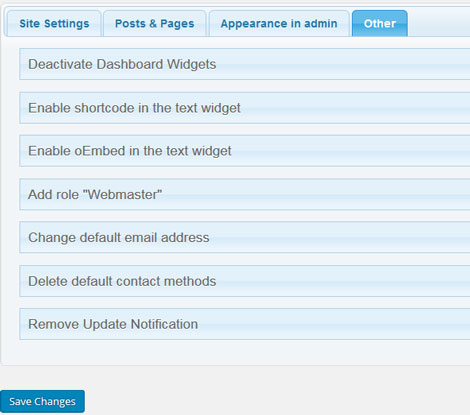
Task: Toggle the oEmbed text widget accordion header
Action: [245, 151]
